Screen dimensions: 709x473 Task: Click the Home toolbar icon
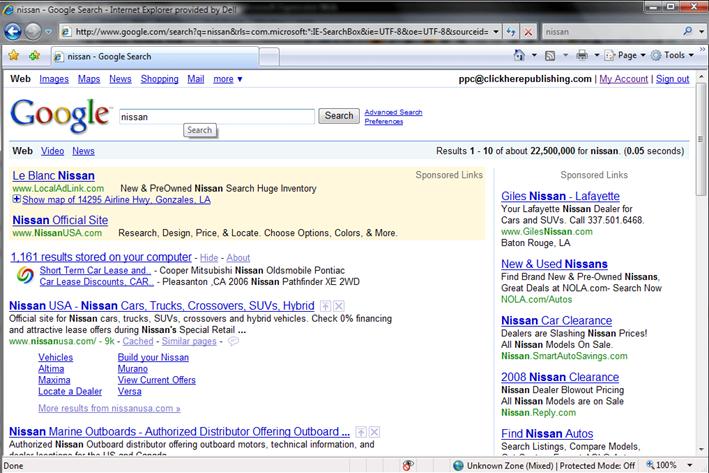(x=520, y=55)
